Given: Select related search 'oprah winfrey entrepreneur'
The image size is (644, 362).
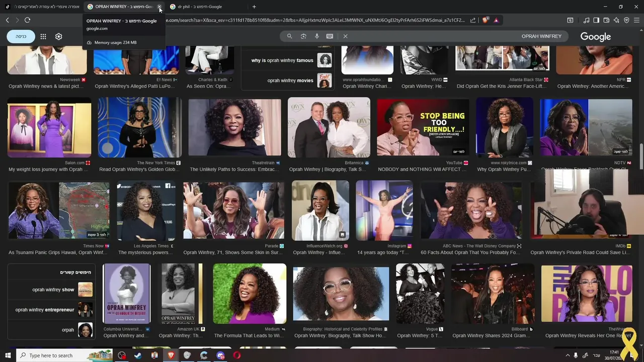Looking at the screenshot, I should (x=51, y=310).
